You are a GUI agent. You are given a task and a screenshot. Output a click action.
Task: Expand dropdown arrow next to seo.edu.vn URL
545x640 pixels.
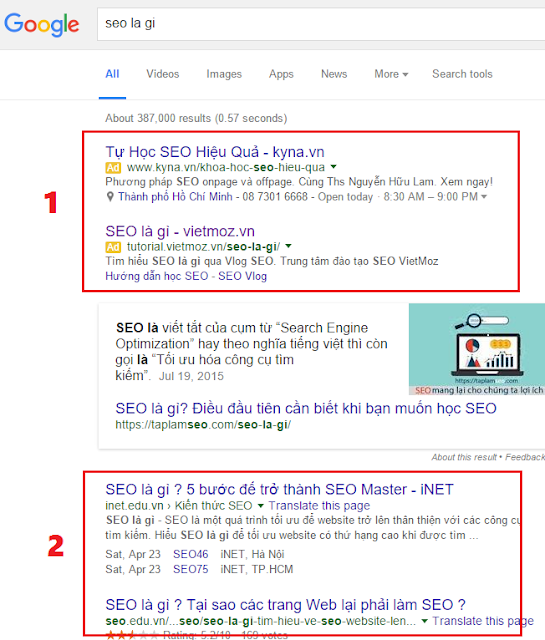click(425, 621)
